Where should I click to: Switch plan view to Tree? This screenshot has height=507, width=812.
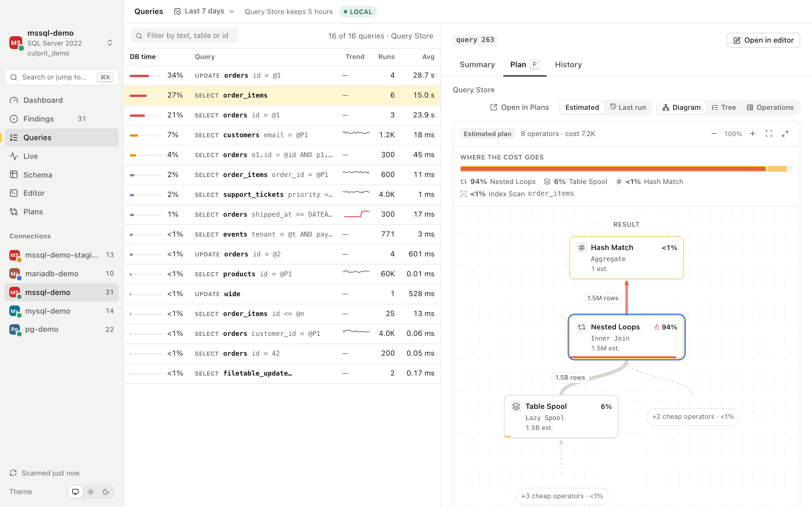(x=724, y=107)
